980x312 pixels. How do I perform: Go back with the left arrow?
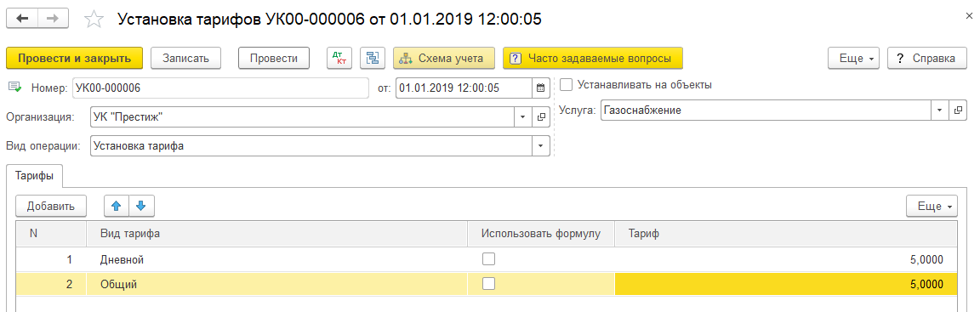[x=22, y=19]
